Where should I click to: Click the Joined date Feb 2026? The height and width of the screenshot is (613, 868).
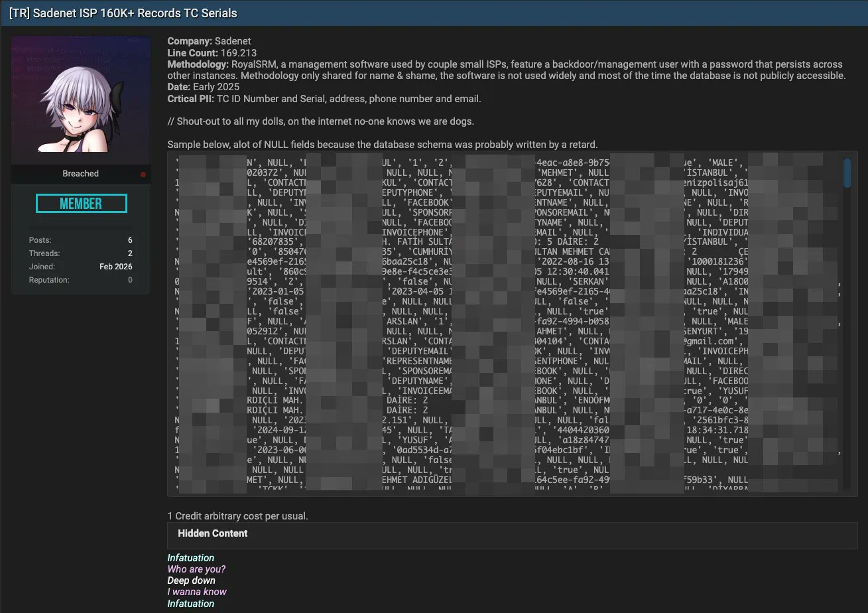pos(116,267)
